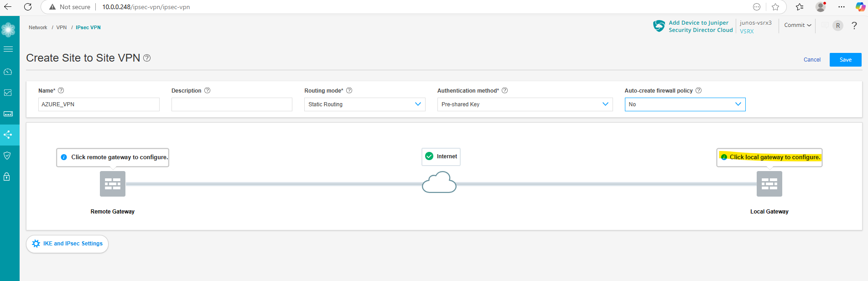Viewport: 868px width, 281px height.
Task: Click help icon beside Create Site to Site VPN
Action: tap(147, 58)
